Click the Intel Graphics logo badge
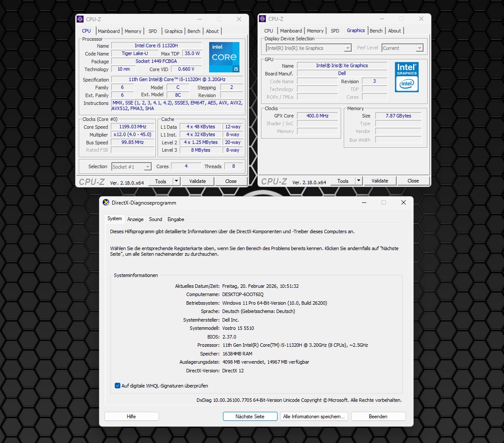The width and height of the screenshot is (504, 443). [x=407, y=77]
